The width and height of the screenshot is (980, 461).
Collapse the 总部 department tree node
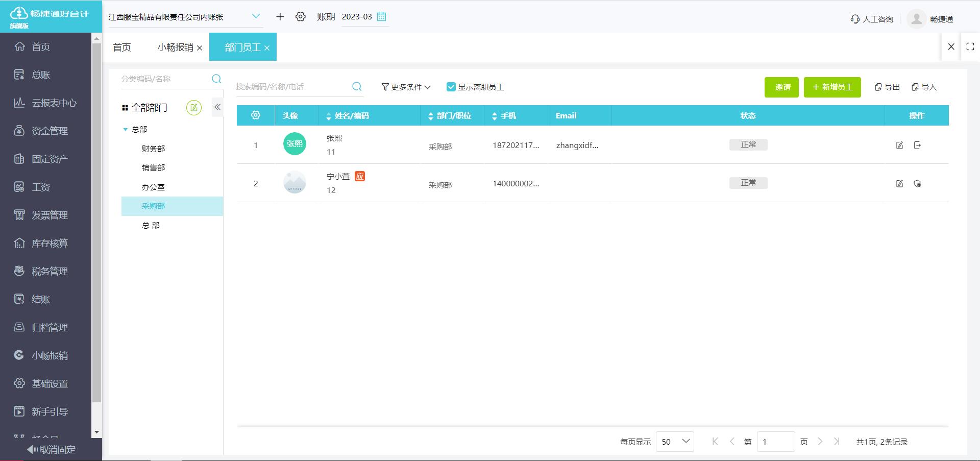coord(125,129)
